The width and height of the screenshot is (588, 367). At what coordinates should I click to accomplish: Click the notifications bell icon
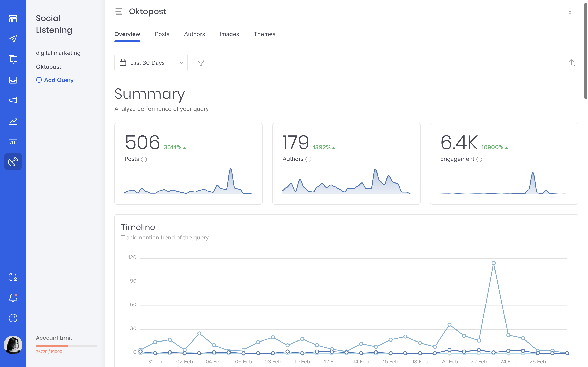(x=13, y=298)
